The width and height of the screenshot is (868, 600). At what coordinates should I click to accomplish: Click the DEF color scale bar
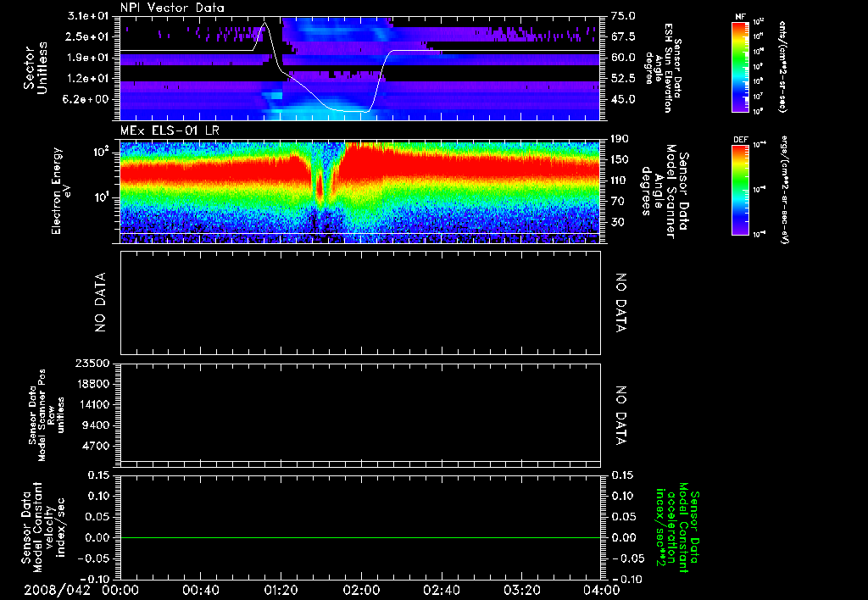(738, 189)
